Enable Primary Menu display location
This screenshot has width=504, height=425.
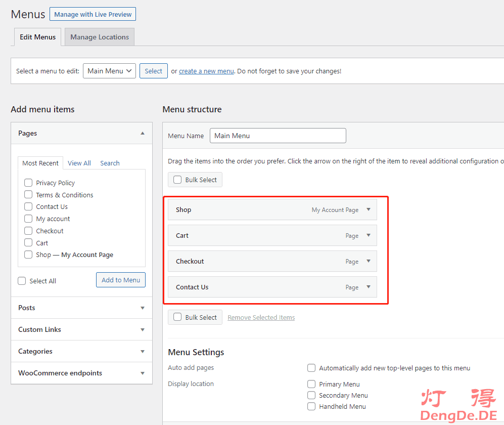click(311, 384)
